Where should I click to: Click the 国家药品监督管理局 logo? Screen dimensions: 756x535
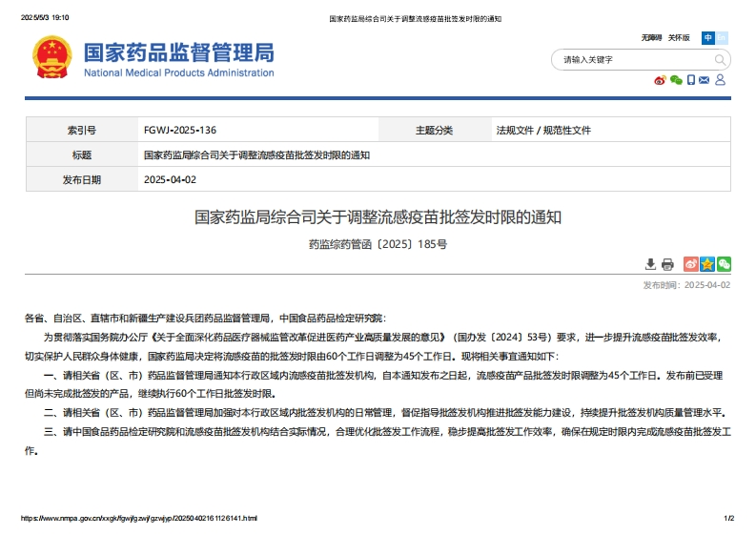[178, 58]
